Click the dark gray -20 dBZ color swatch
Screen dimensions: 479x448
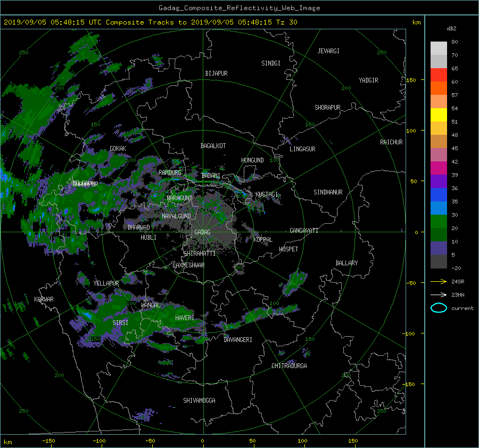pos(439,262)
